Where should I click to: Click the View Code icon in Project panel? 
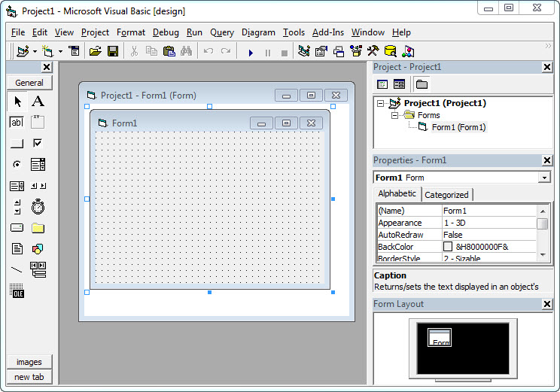[382, 84]
